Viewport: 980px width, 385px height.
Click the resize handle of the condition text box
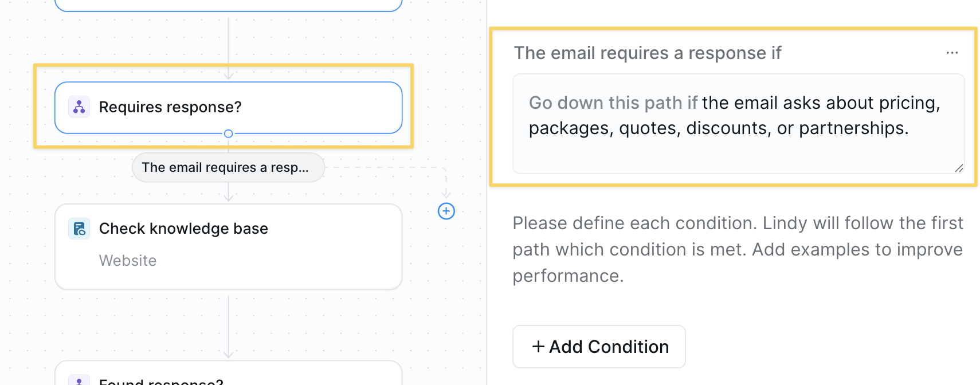coord(959,168)
